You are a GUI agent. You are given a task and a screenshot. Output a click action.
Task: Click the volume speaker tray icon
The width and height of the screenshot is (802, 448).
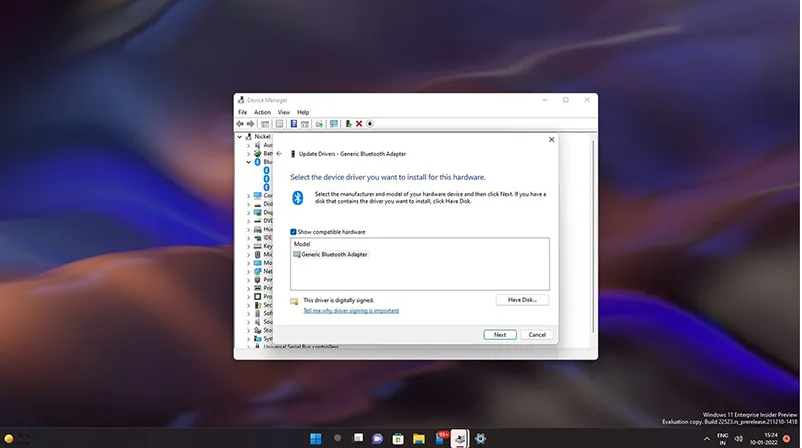[x=739, y=439]
